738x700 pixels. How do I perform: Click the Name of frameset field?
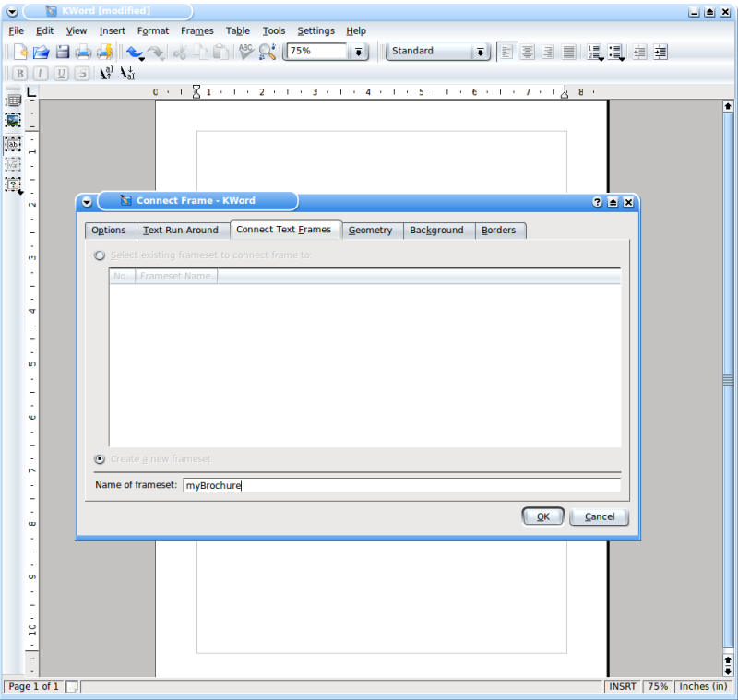(401, 485)
